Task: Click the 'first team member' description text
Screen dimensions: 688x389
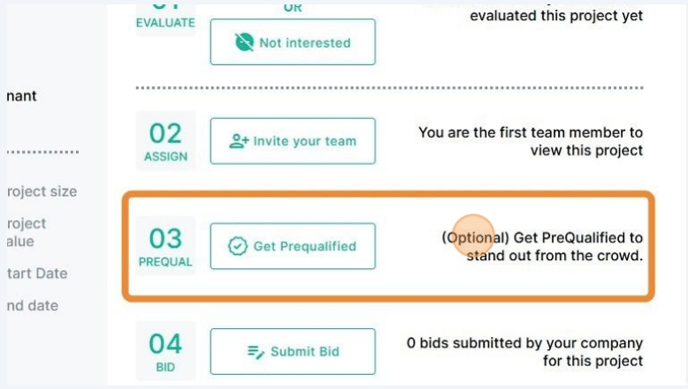Action: pos(530,141)
